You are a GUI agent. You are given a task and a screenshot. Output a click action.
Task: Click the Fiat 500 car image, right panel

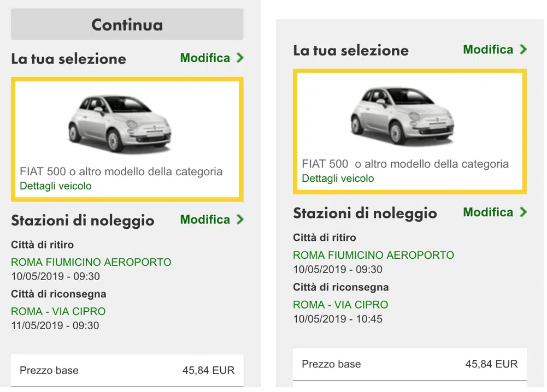pyautogui.click(x=402, y=116)
